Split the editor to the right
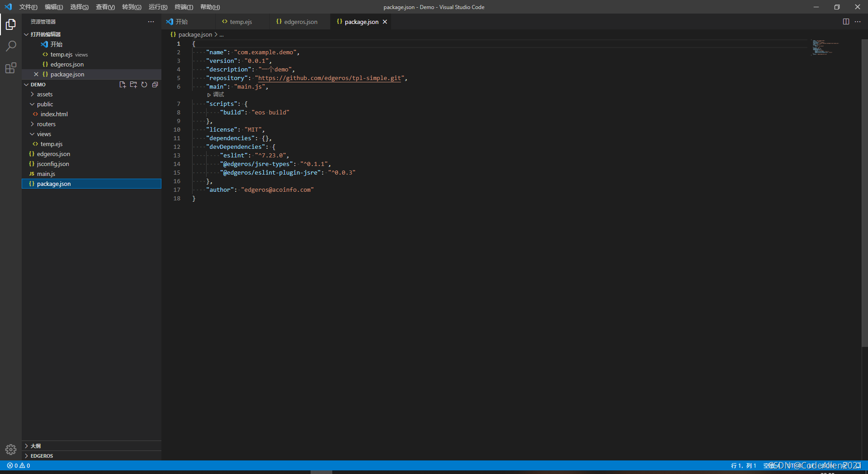The width and height of the screenshot is (868, 474). pyautogui.click(x=846, y=22)
